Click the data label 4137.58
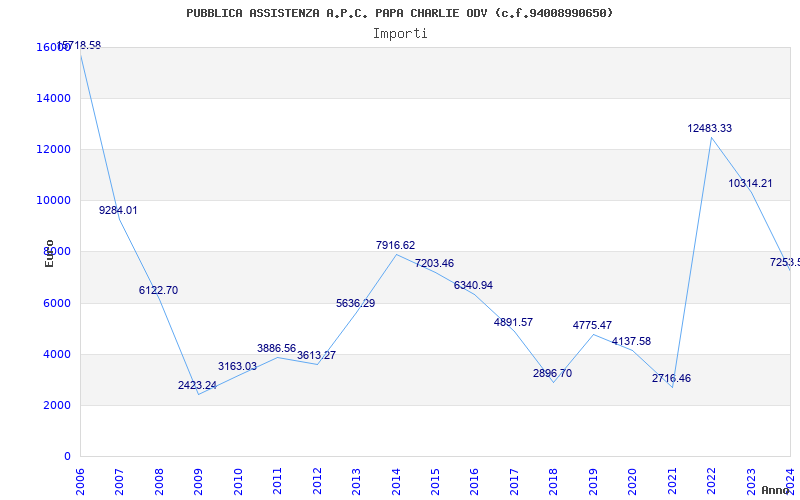This screenshot has height=500, width=800. (632, 341)
